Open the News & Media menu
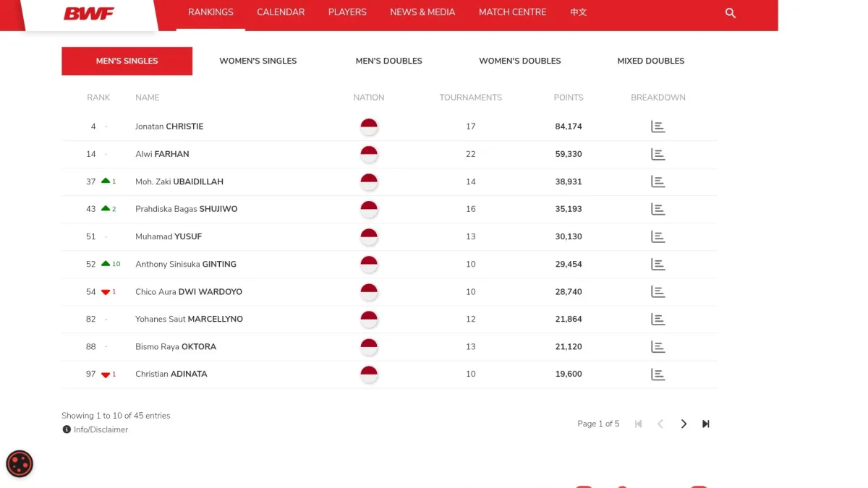Screen dimensions: 868x488 422,12
